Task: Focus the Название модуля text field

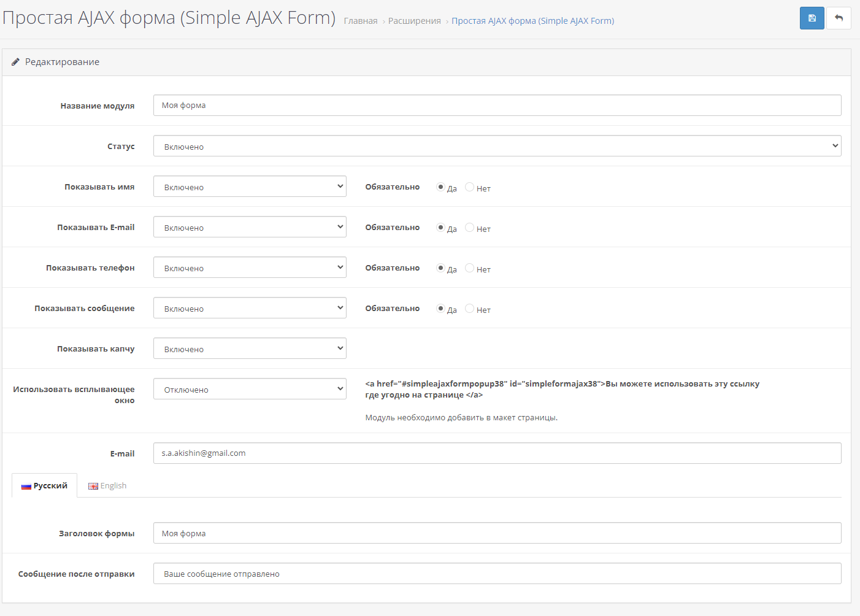Action: (497, 106)
